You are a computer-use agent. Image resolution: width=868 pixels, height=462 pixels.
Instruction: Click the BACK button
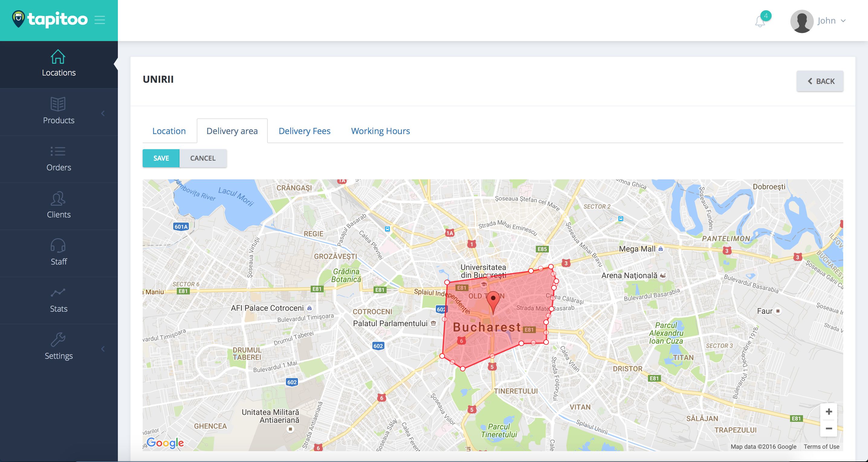click(820, 81)
